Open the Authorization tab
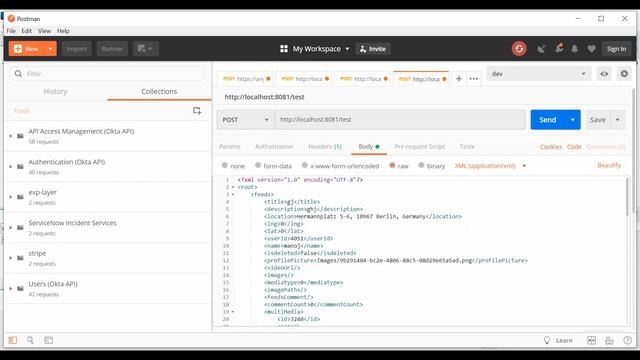 point(274,147)
